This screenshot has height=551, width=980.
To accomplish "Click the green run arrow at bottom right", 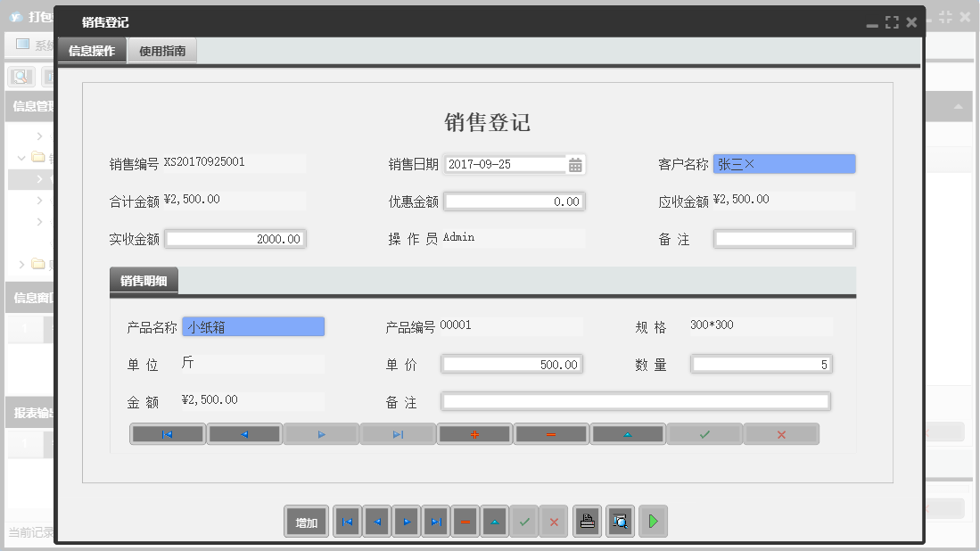I will 652,522.
